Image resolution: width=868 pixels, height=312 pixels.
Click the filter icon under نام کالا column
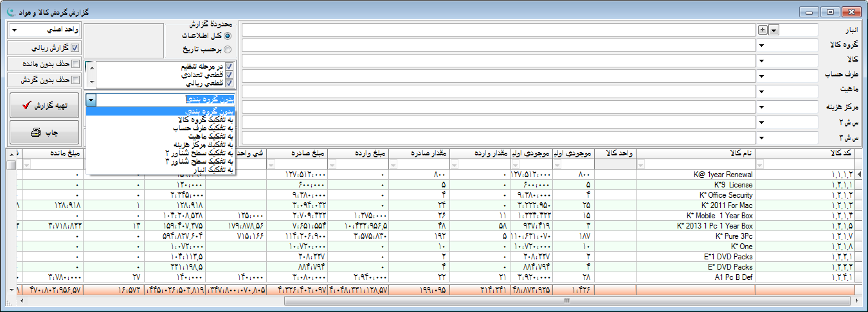click(x=641, y=165)
